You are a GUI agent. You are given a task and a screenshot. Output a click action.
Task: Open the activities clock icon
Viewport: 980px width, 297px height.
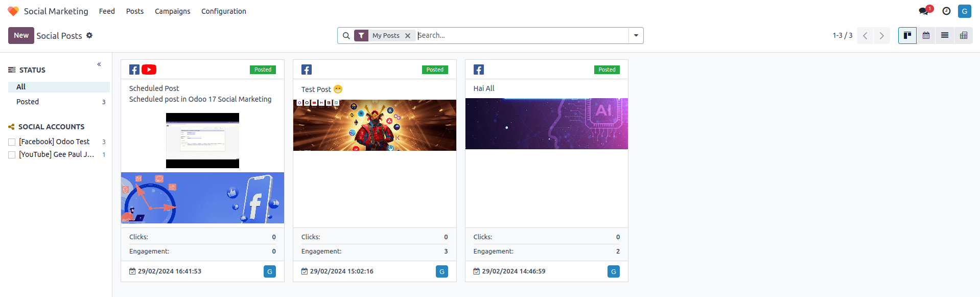pyautogui.click(x=946, y=11)
